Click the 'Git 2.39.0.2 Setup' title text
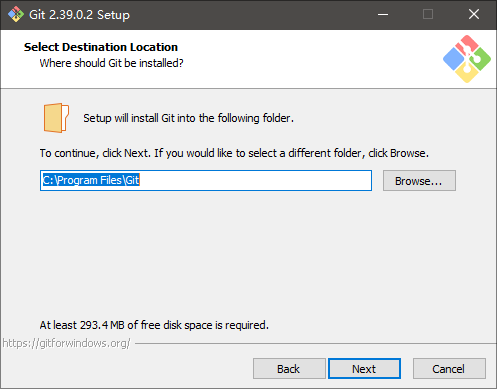 coord(79,15)
